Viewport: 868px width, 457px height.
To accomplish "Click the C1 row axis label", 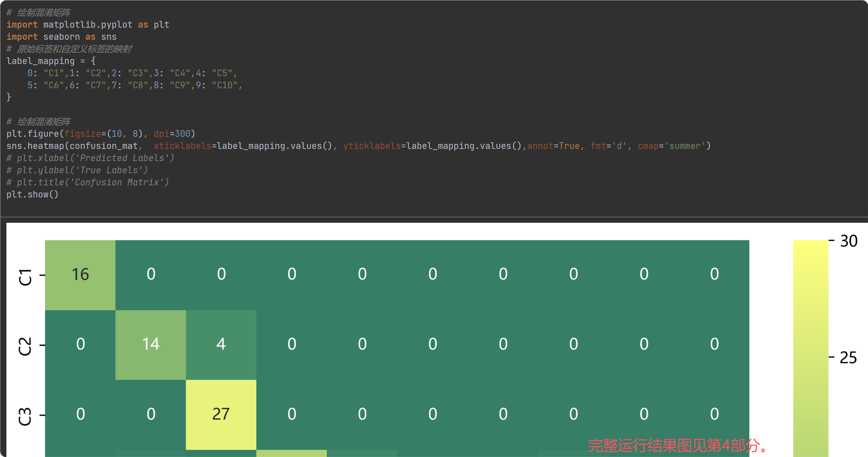I will (x=25, y=277).
